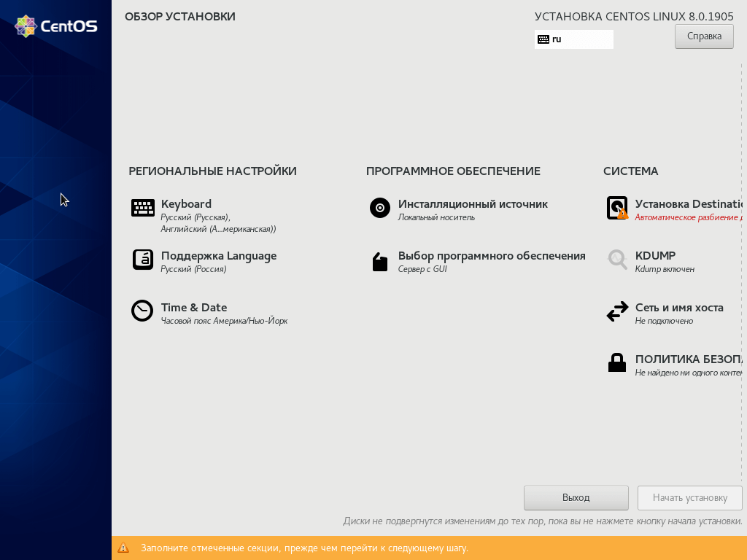Screen dimensions: 747x560
Task: Click the ПОЛИТИКА БЕЗОПАСНОСТИ padlock icon
Action: pyautogui.click(x=617, y=362)
